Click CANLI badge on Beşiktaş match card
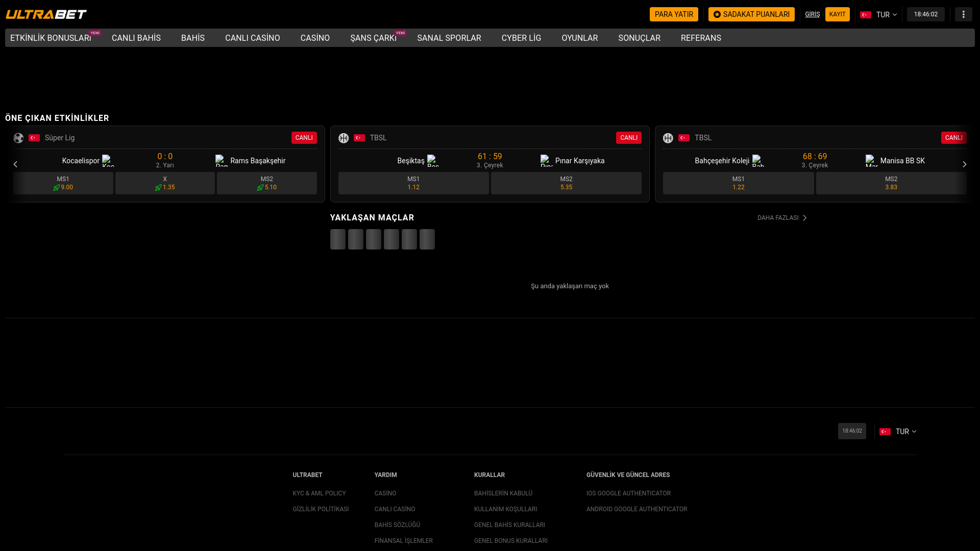This screenshot has width=980, height=551. [x=629, y=138]
